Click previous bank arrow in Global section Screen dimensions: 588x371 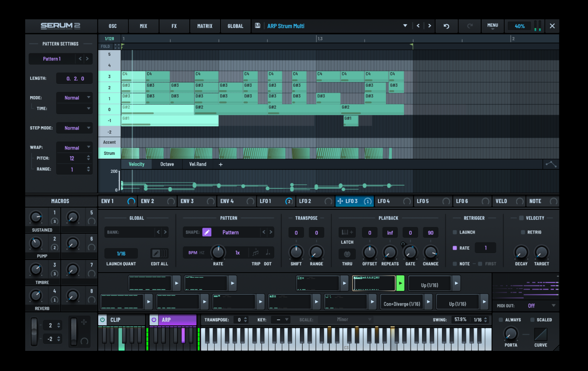(x=158, y=232)
